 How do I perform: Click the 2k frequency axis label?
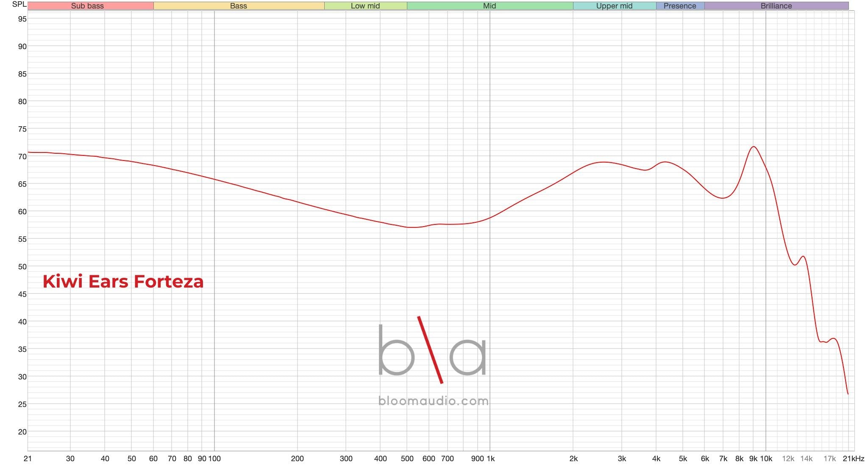click(x=573, y=459)
